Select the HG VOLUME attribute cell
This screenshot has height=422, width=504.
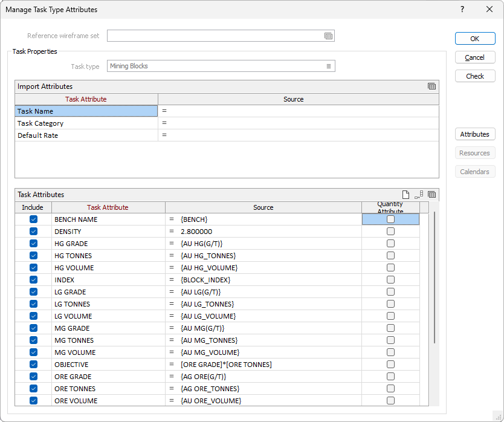108,268
